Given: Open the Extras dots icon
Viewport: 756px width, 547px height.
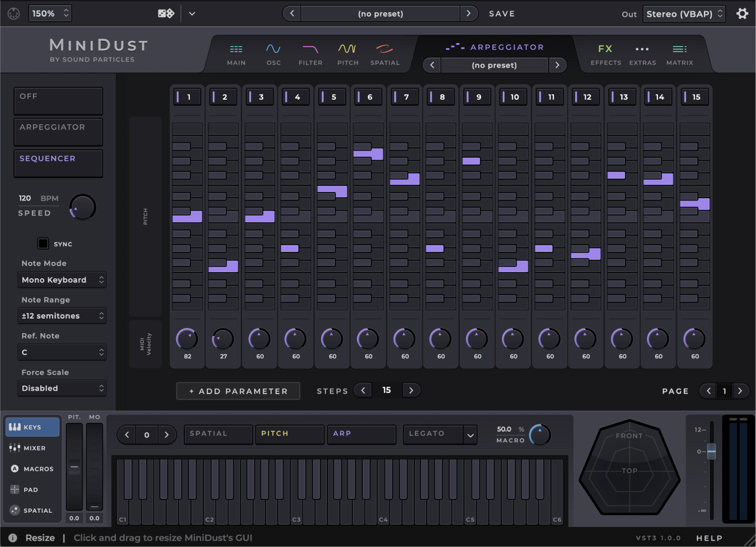Looking at the screenshot, I should point(642,54).
